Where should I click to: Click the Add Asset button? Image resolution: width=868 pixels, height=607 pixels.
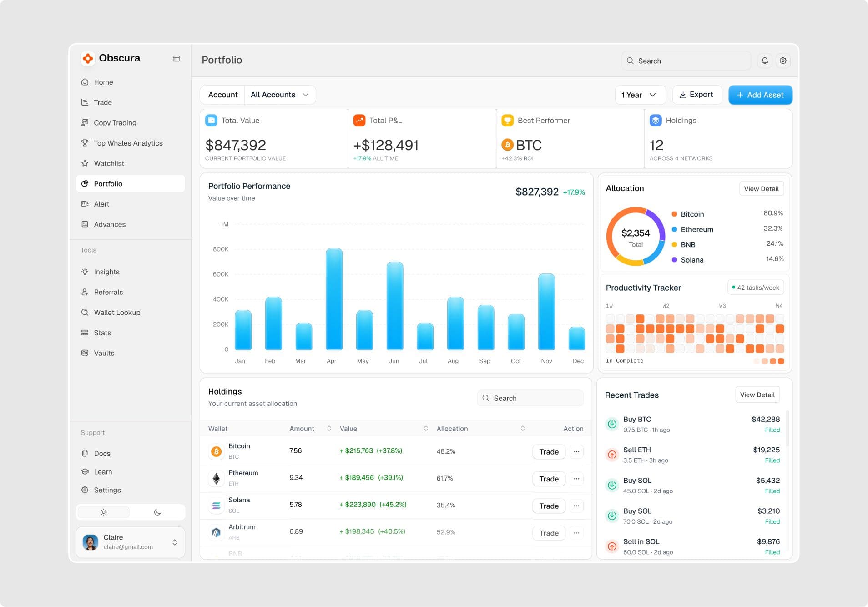coord(760,95)
